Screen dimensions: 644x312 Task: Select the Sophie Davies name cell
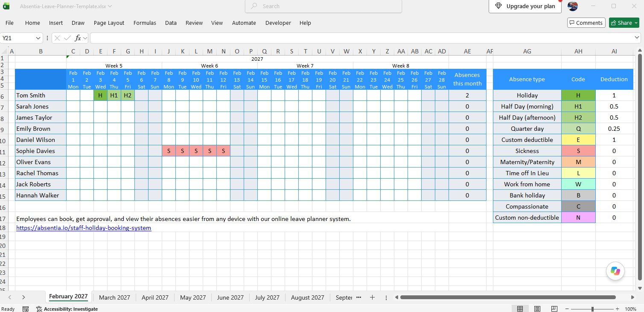41,151
